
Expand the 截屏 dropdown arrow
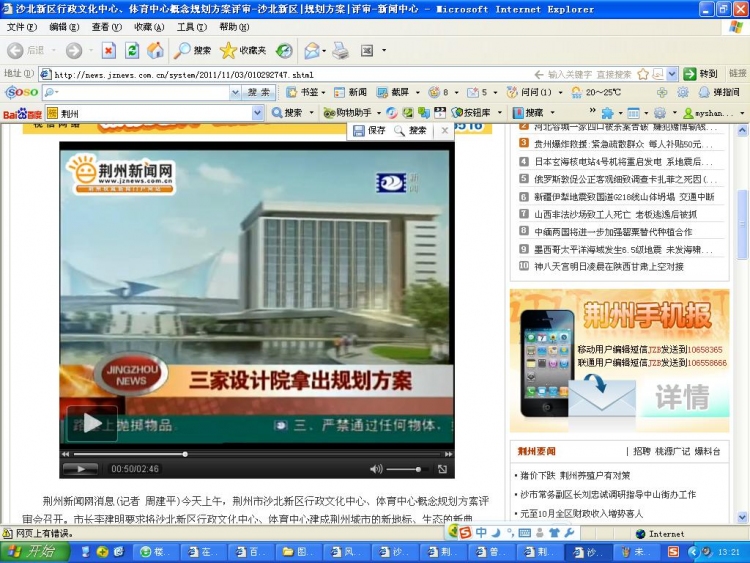pos(418,92)
